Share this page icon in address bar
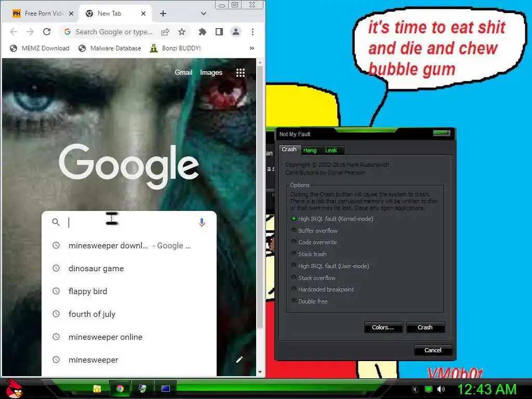Screen dimensions: 532x399 pyautogui.click(x=165, y=32)
